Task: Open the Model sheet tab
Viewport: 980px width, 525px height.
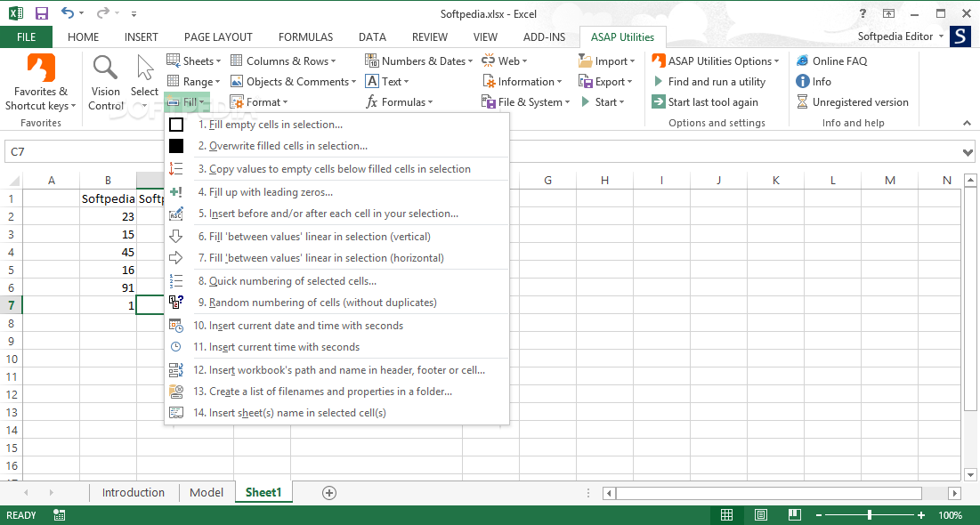Action: tap(207, 492)
